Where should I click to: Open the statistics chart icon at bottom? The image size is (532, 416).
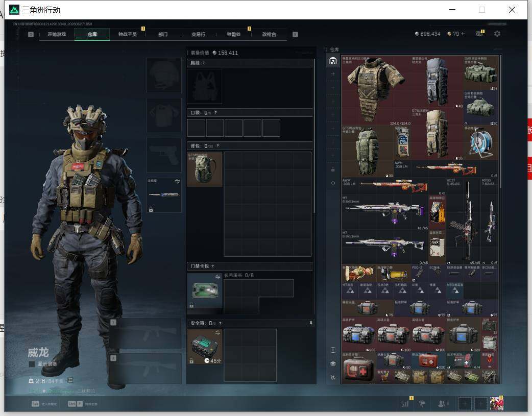pyautogui.click(x=405, y=404)
